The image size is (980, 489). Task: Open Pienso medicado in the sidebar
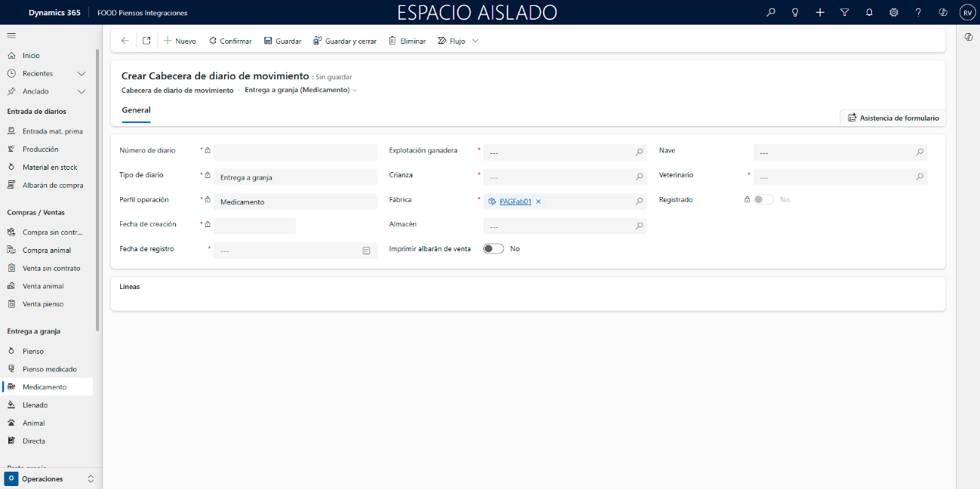pos(49,369)
